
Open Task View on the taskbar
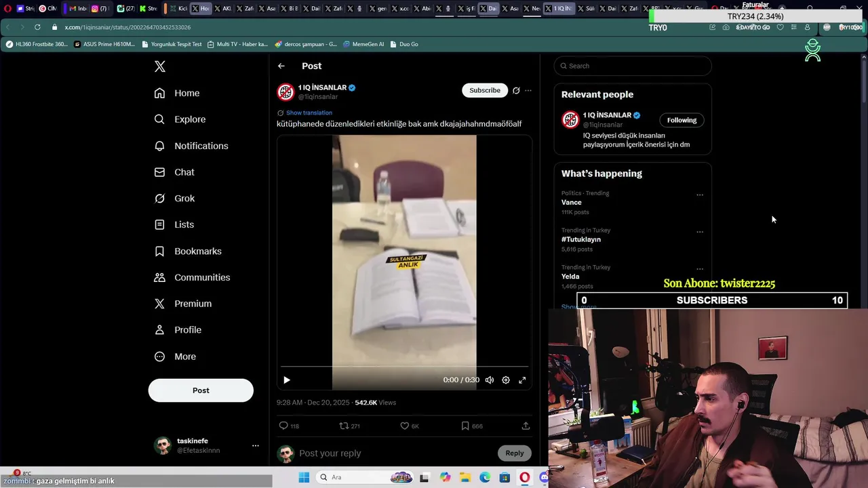pyautogui.click(x=424, y=477)
